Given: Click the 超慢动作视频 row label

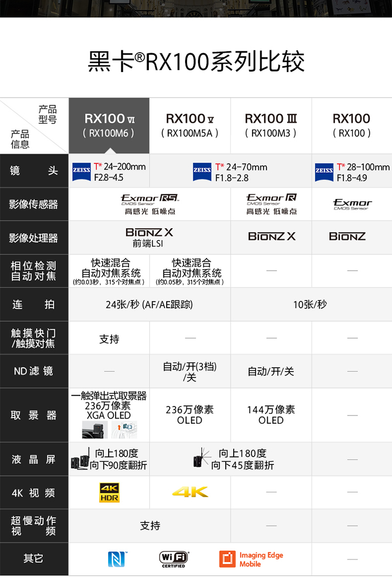Looking at the screenshot, I should [x=33, y=526].
